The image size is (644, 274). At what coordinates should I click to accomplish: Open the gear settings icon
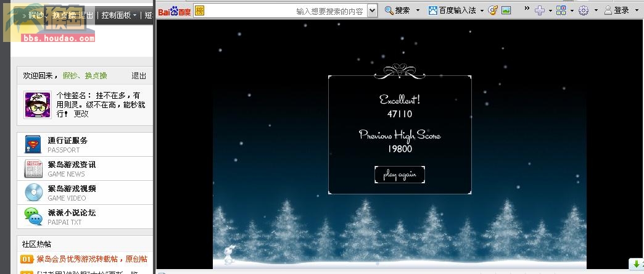583,10
